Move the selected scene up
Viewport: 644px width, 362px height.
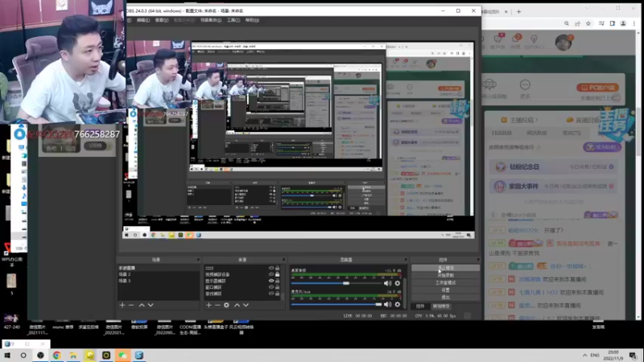click(x=142, y=305)
